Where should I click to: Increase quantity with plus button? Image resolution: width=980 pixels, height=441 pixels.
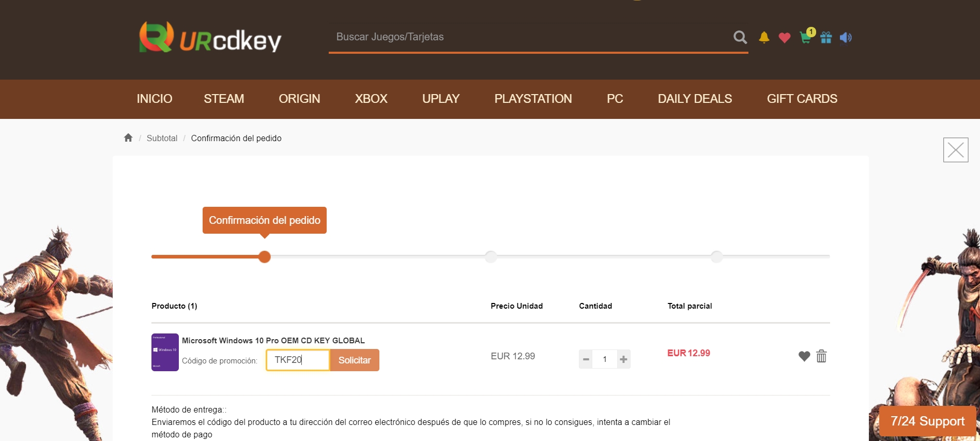[x=624, y=359]
